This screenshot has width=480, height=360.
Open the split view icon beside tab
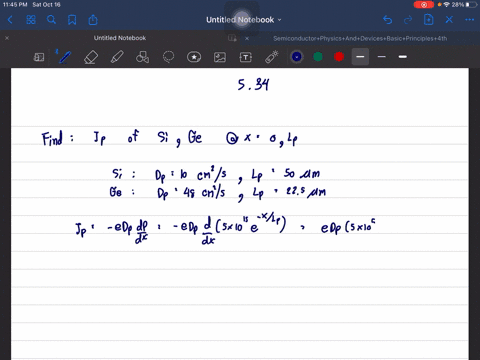pos(232,38)
